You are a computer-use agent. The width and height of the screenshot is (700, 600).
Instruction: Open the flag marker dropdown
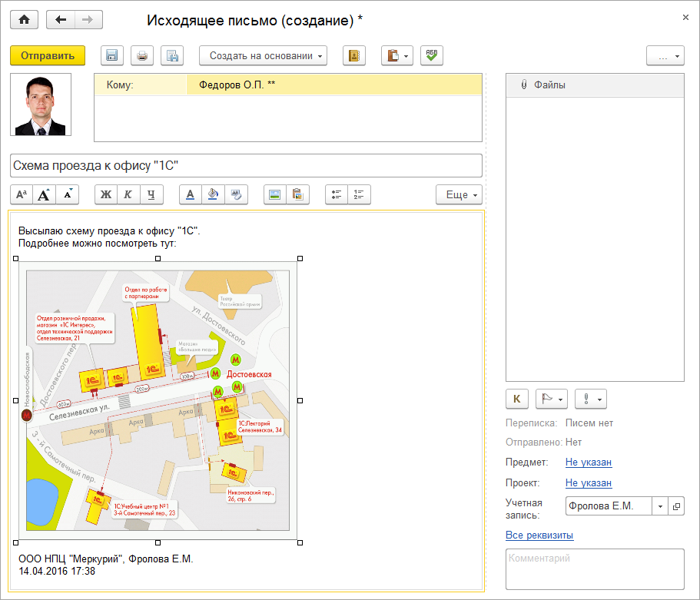coord(552,399)
